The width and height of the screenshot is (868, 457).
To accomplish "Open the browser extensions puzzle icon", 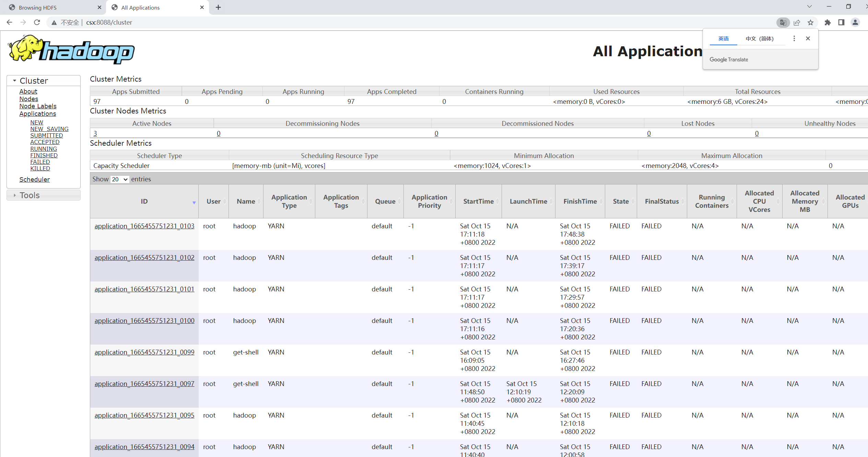I will click(828, 23).
